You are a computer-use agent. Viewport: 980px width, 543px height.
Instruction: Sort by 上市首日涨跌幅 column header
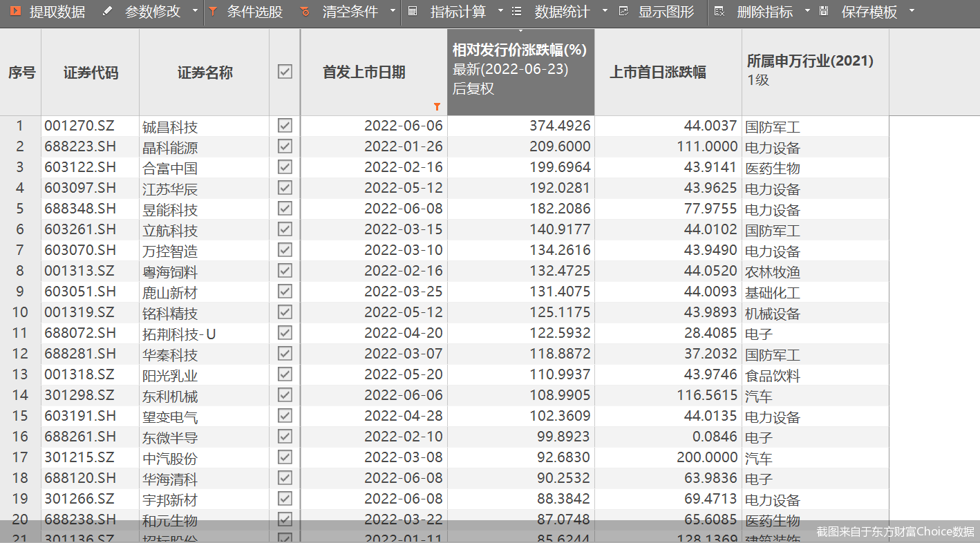point(657,72)
